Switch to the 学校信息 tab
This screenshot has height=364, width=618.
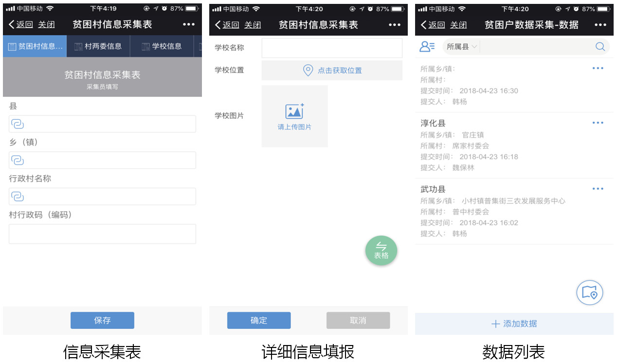tap(162, 46)
